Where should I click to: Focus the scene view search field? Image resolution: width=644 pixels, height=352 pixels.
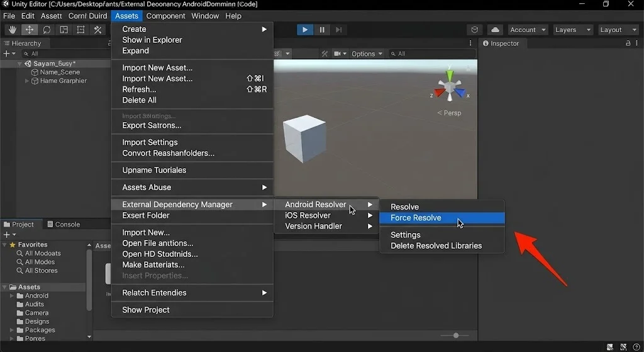pos(432,54)
